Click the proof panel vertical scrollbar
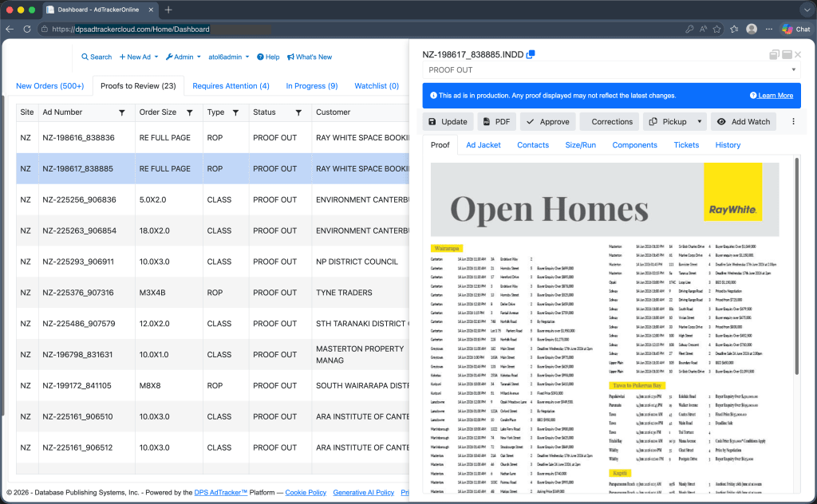The image size is (817, 504). point(796,266)
